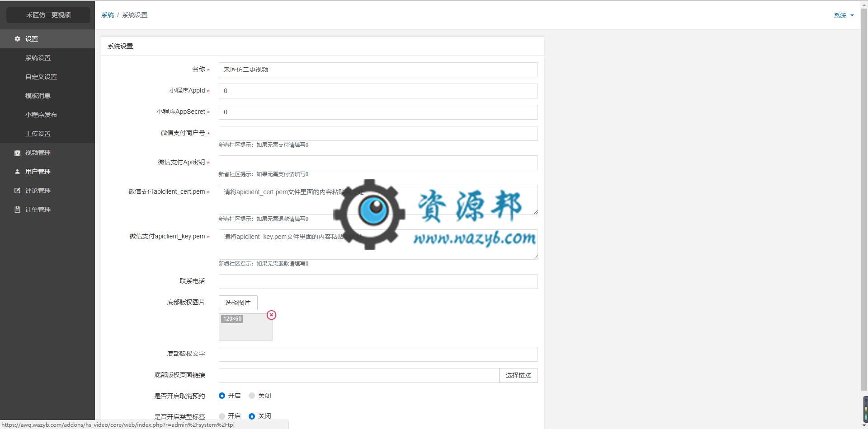Click the apiclient_key.pem textarea
This screenshot has height=429, width=868.
coord(378,244)
